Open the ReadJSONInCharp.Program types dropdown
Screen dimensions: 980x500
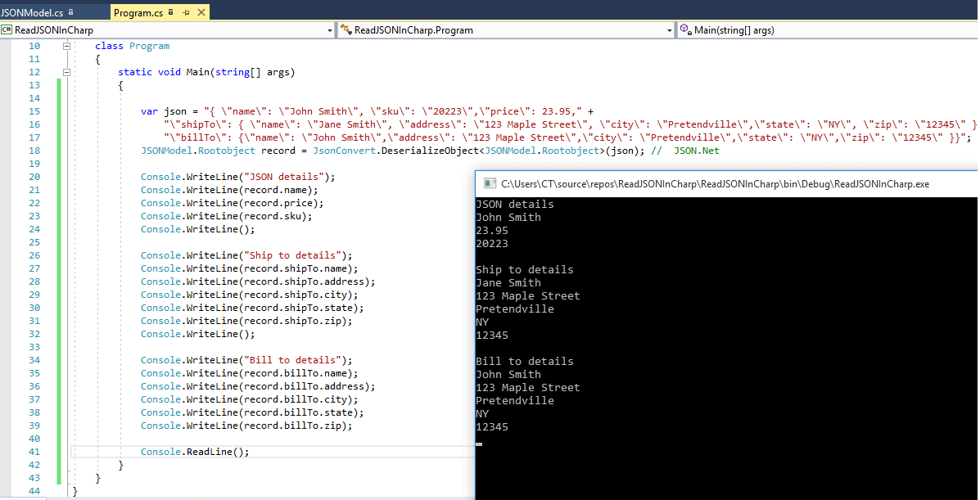(x=670, y=29)
